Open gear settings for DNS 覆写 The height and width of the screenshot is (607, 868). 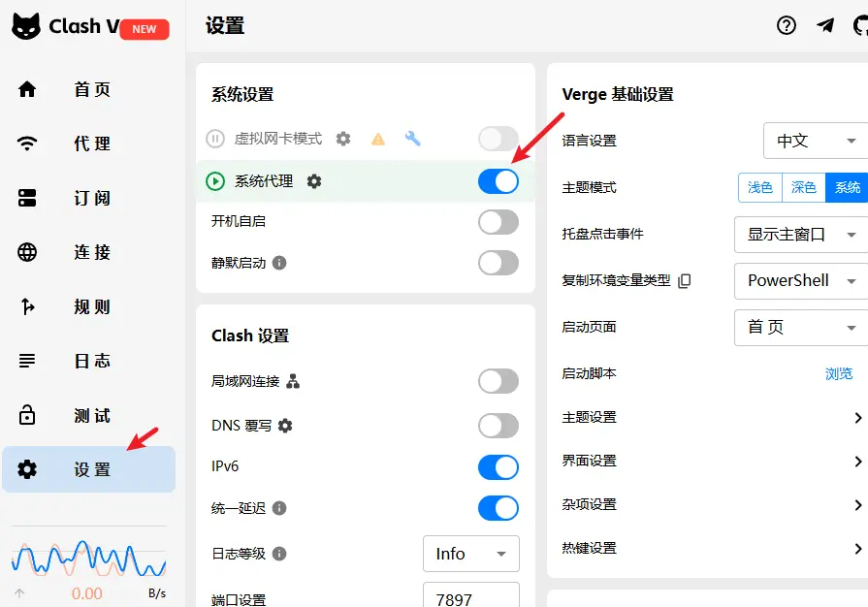point(285,426)
